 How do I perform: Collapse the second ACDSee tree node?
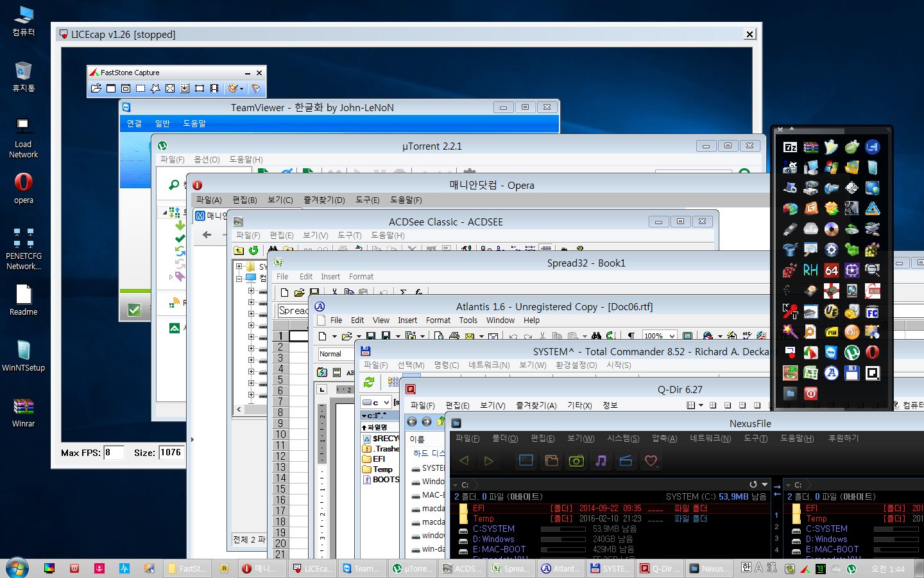[239, 278]
